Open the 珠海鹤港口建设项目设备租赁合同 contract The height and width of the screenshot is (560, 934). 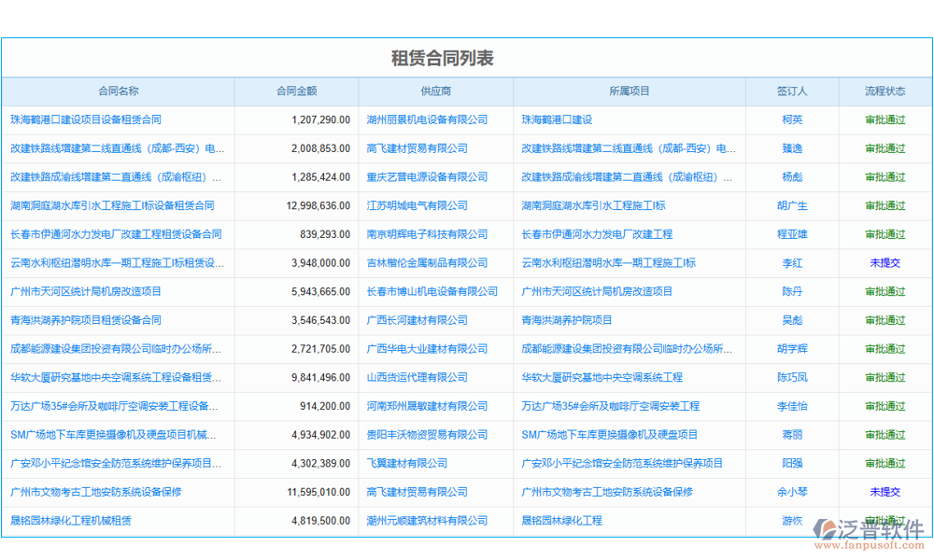91,119
